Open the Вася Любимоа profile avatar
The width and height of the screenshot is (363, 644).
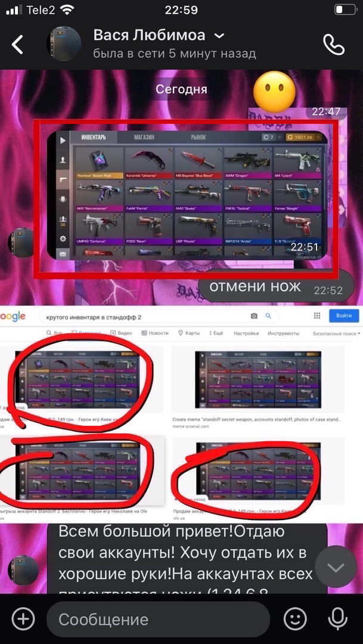click(x=64, y=44)
